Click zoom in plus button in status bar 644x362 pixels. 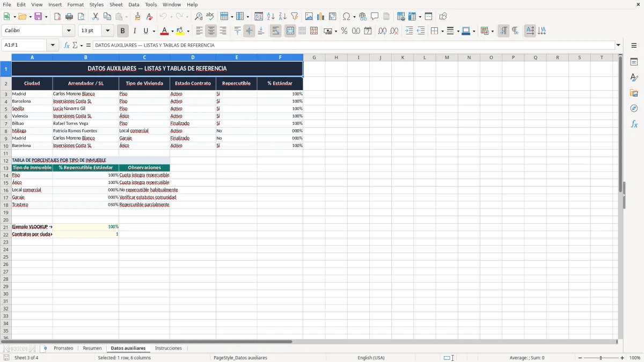point(623,358)
